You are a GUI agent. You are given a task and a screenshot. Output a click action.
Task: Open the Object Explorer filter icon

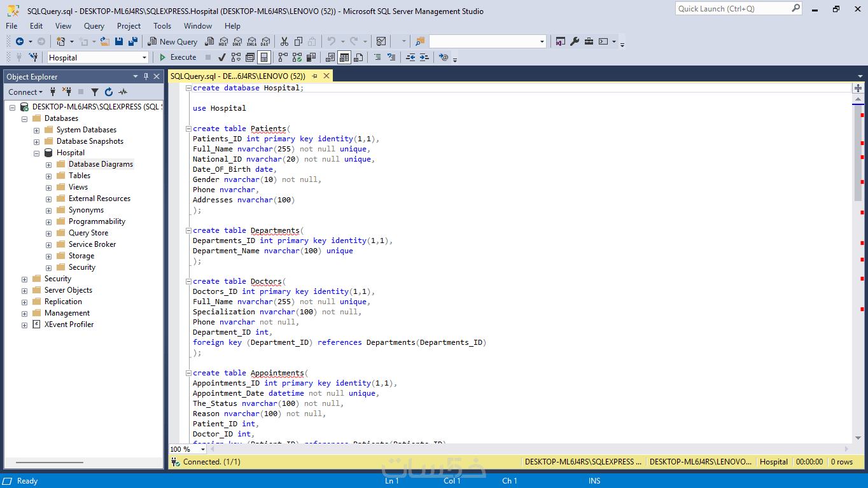pos(95,92)
